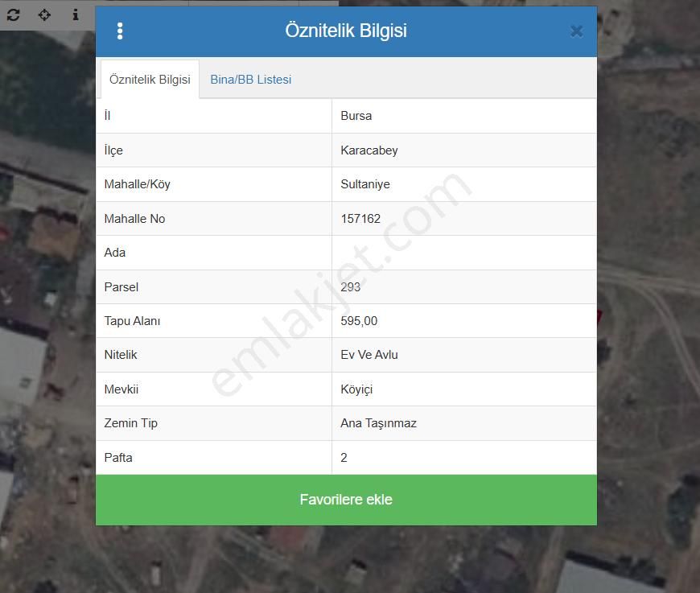
Task: Click the Tapu Alanı value 595,00
Action: click(x=359, y=321)
